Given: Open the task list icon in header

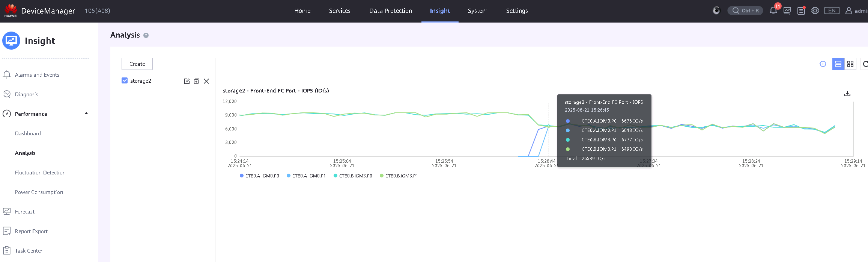Looking at the screenshot, I should pos(801,11).
